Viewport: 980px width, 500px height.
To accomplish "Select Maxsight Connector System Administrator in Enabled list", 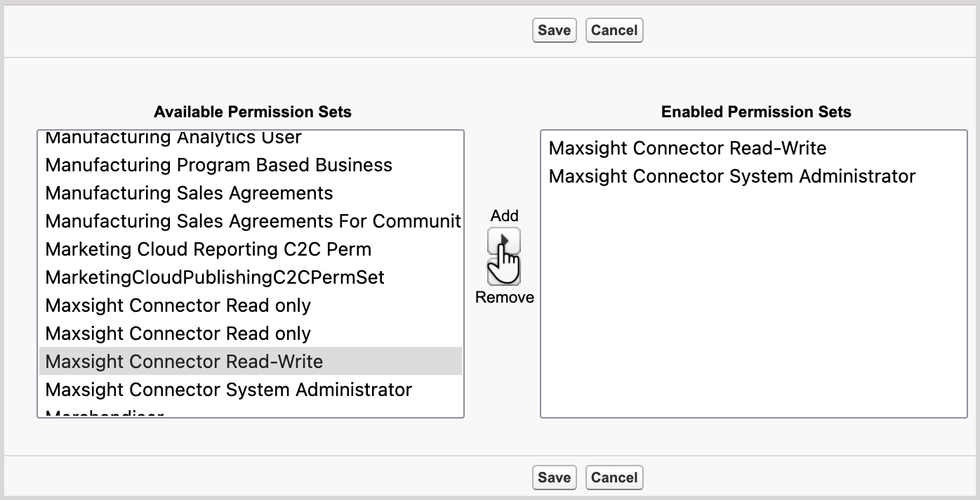I will coord(730,176).
